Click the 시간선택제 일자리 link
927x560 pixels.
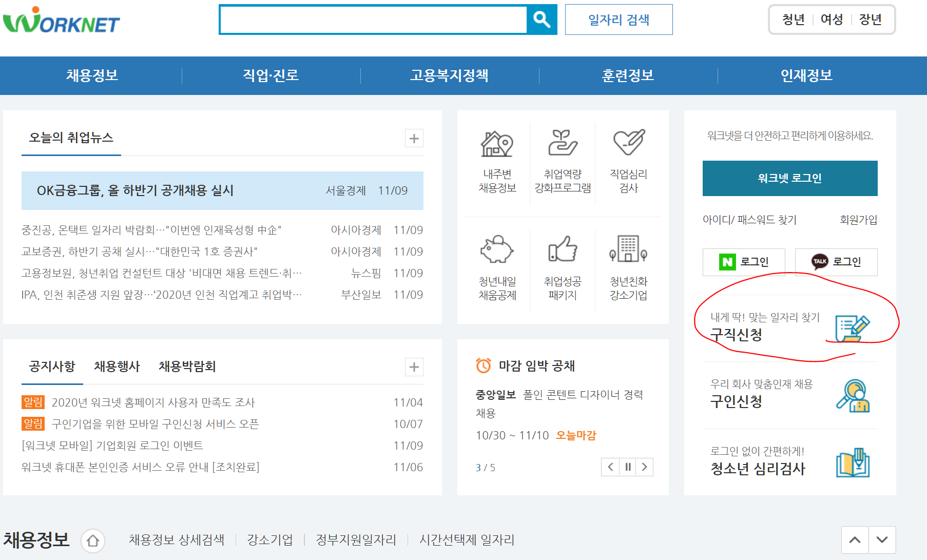coord(467,540)
